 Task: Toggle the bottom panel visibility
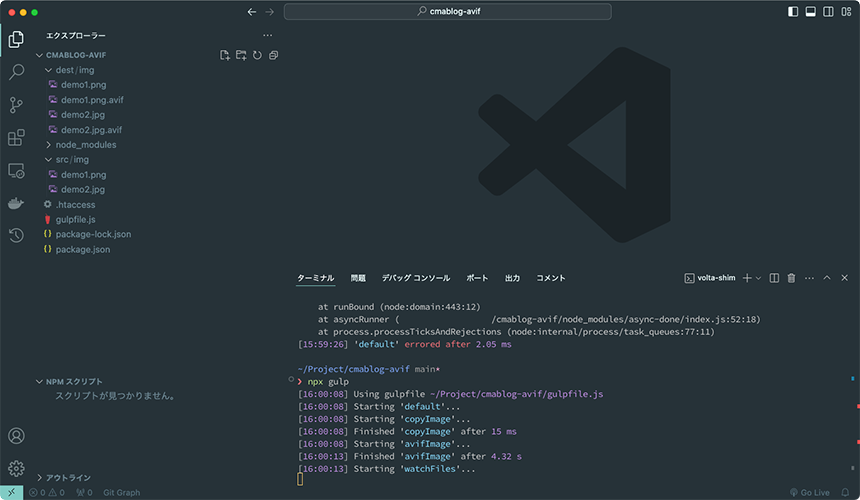tap(811, 12)
